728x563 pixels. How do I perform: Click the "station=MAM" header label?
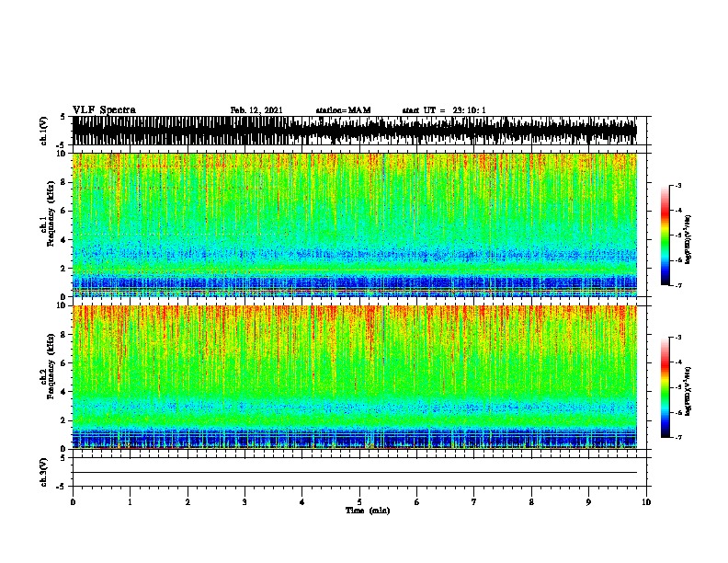(343, 110)
